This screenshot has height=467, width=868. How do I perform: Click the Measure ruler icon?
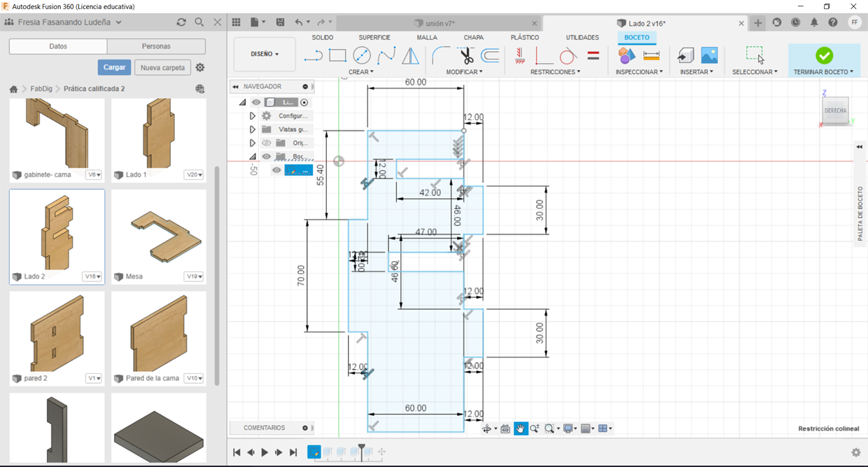651,55
